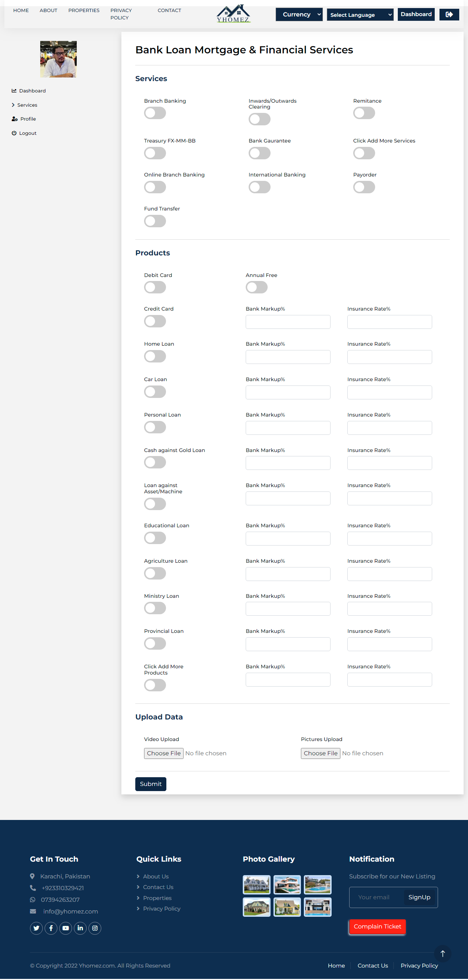The image size is (468, 980).
Task: Turn on the Home Loan switch
Action: (155, 357)
